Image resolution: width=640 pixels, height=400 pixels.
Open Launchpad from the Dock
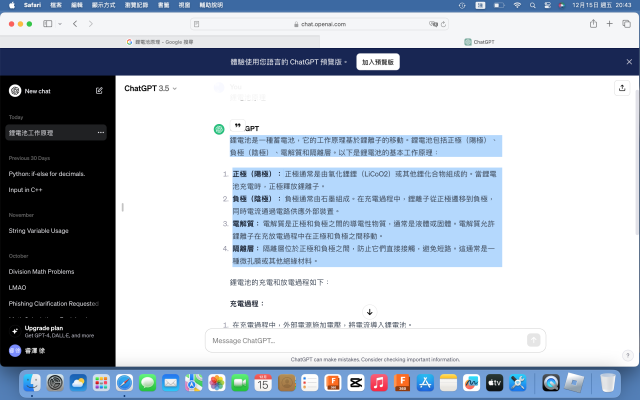click(x=101, y=383)
